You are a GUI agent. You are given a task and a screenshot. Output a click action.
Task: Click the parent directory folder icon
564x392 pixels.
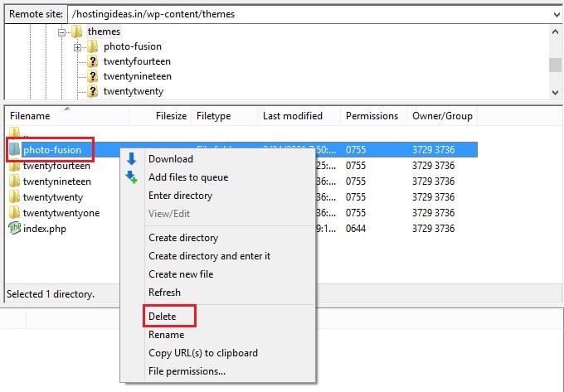[x=14, y=133]
